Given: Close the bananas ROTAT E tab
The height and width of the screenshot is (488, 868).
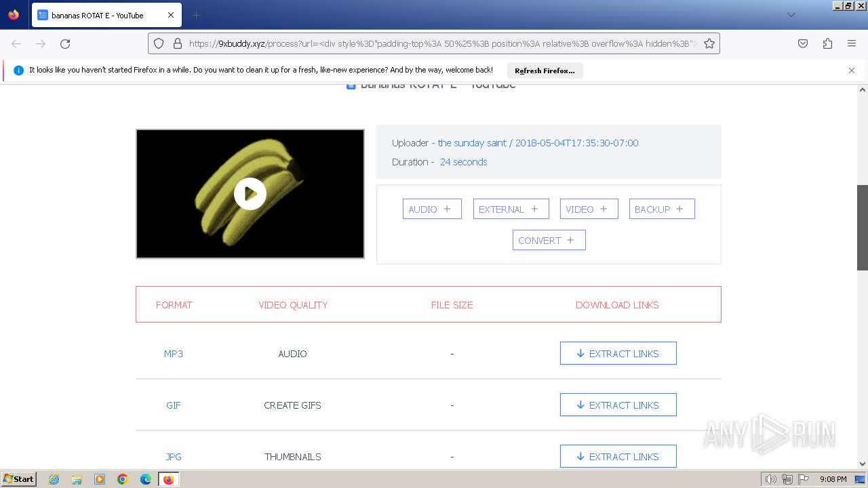Looking at the screenshot, I should click(171, 15).
